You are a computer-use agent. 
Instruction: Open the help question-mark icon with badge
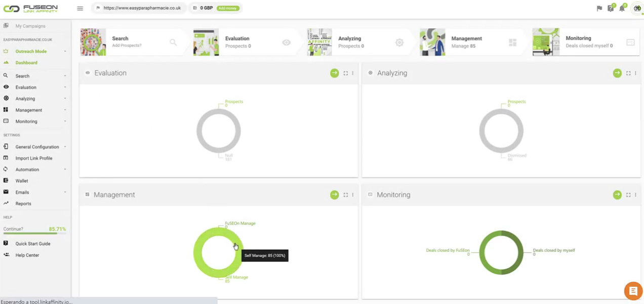[x=611, y=8]
